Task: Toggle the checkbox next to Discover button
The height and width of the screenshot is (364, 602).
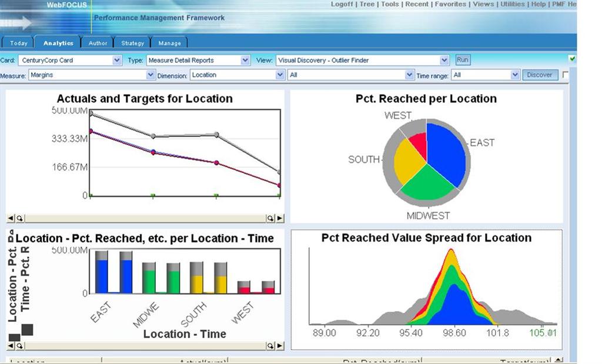Action: coord(566,75)
